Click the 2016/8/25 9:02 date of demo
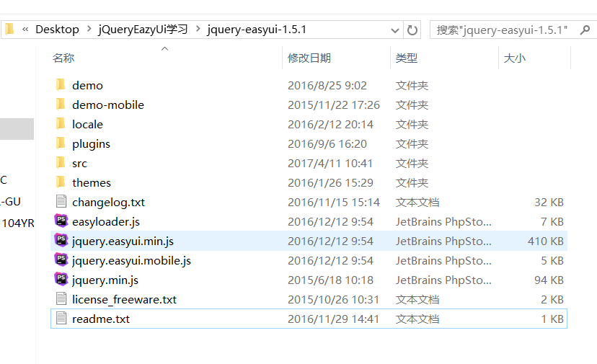This screenshot has width=597, height=364. (x=327, y=85)
